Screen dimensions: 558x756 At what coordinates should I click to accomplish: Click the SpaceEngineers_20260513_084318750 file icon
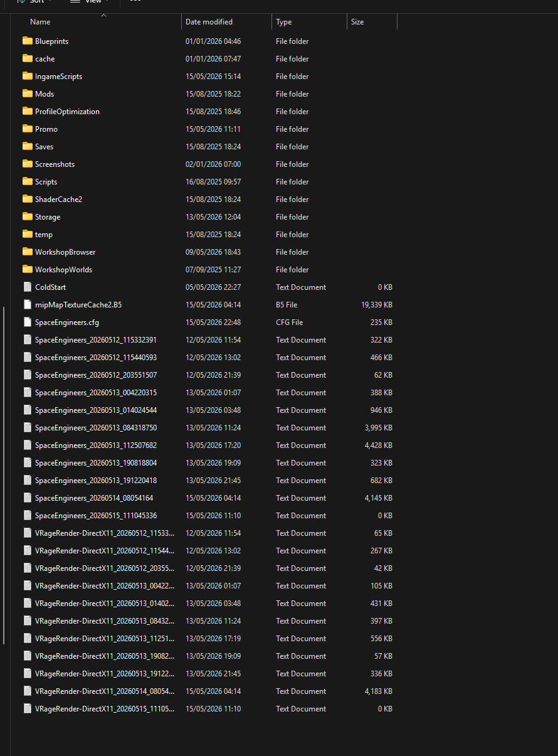click(27, 427)
